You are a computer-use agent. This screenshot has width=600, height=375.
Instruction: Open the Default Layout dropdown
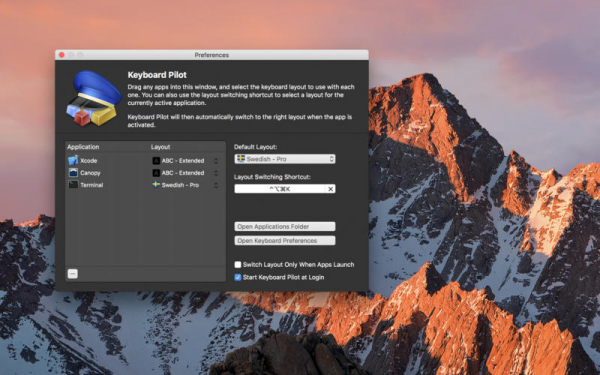[285, 159]
